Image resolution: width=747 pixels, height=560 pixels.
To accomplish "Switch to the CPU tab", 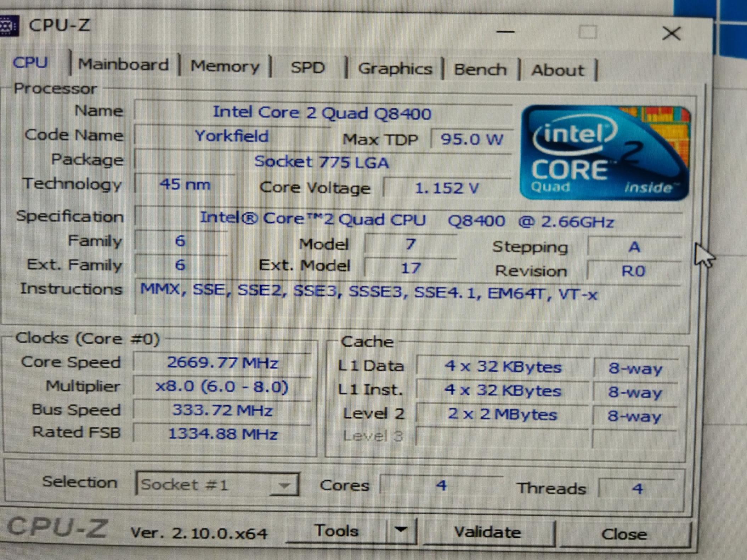I will pyautogui.click(x=30, y=63).
